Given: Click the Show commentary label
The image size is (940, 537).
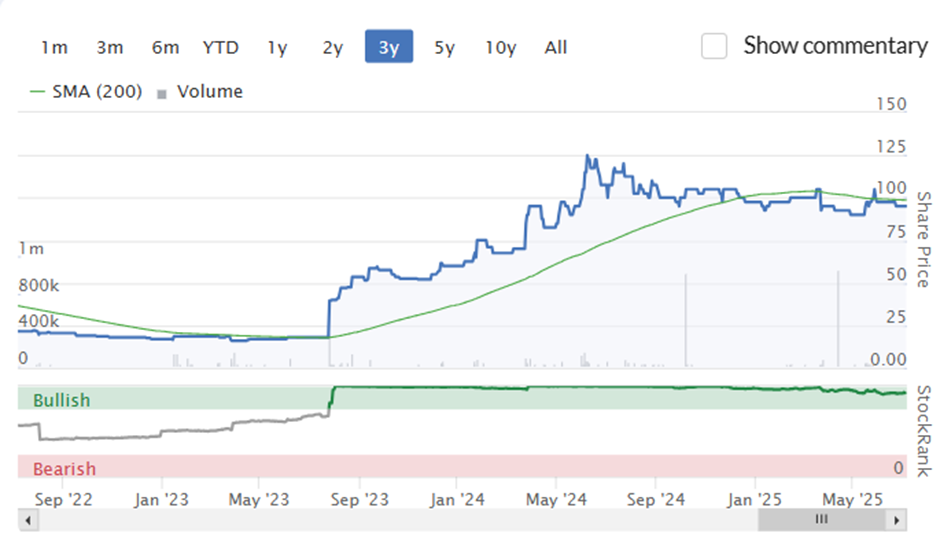Looking at the screenshot, I should 836,46.
